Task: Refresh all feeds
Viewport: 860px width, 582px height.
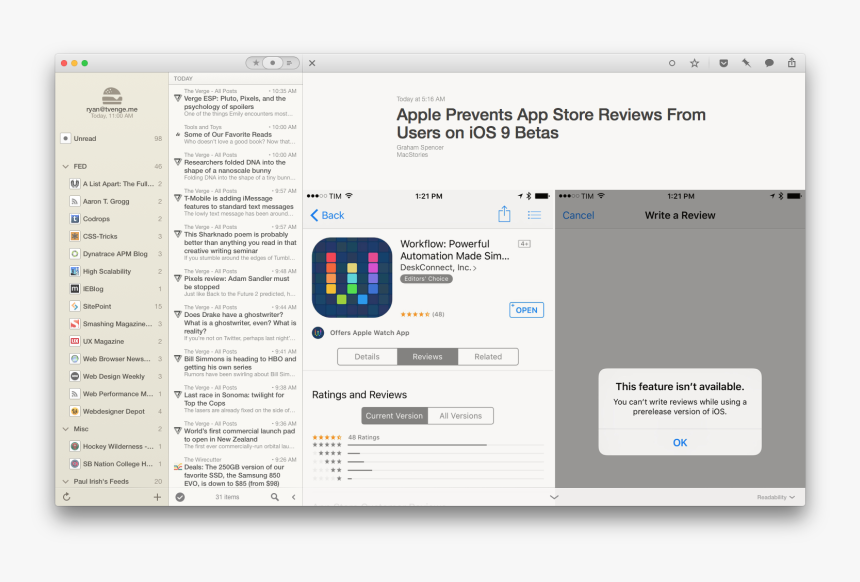Action: coord(64,495)
